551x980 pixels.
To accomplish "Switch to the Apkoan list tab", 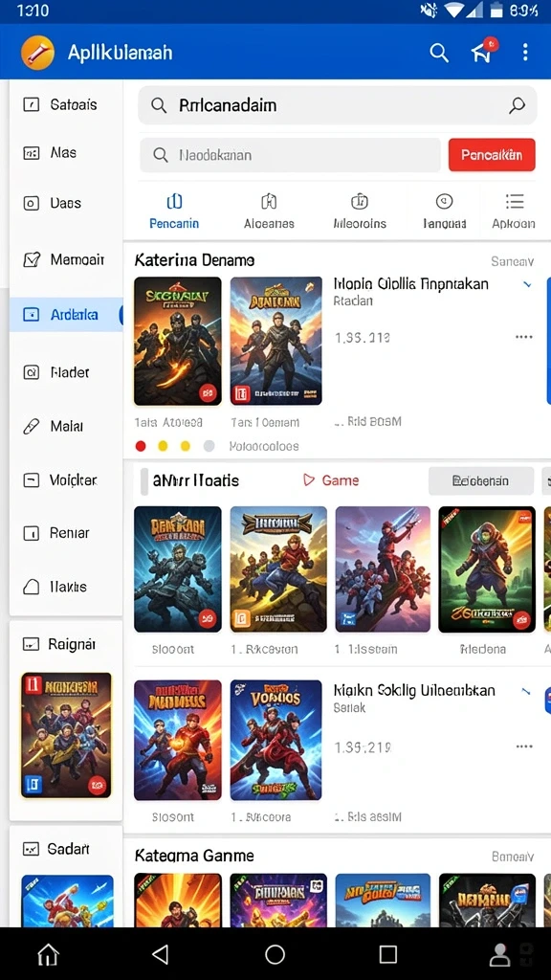I will click(514, 212).
